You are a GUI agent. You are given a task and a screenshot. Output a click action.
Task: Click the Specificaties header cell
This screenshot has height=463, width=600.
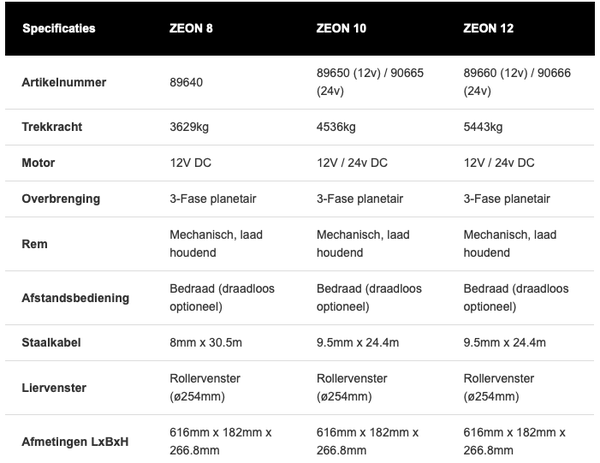tap(59, 28)
